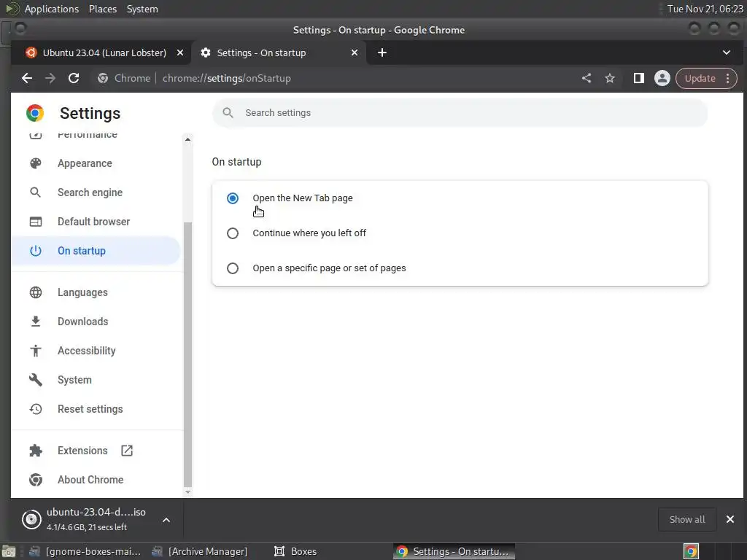
Task: Click the clock Tue Nov 21, 06:23
Action: pyautogui.click(x=705, y=9)
